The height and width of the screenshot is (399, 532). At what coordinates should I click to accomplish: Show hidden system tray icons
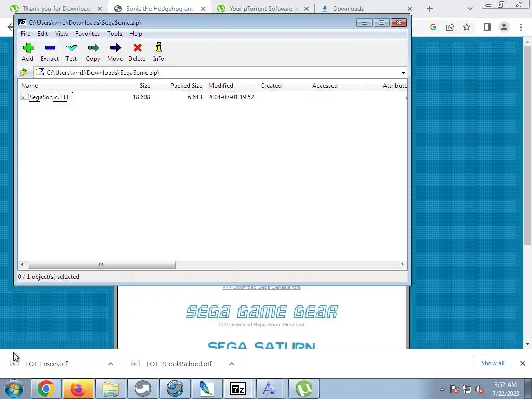(x=442, y=390)
